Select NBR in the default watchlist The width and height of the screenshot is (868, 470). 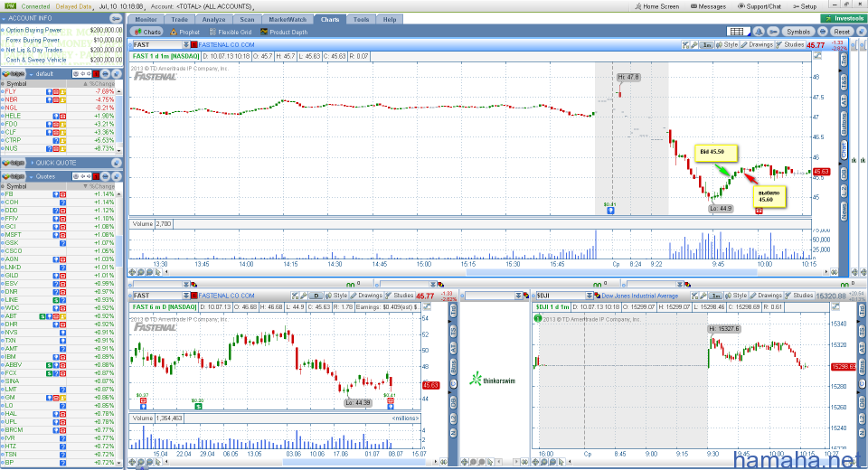58,99
